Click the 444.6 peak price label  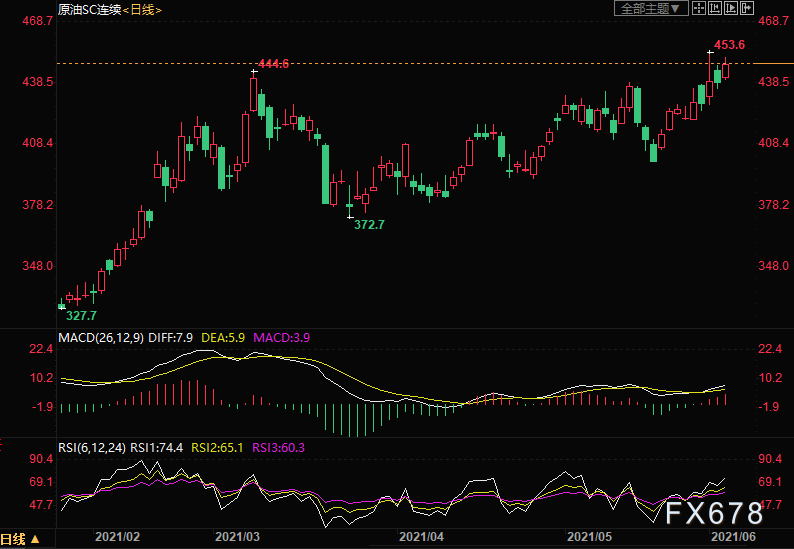click(x=274, y=64)
